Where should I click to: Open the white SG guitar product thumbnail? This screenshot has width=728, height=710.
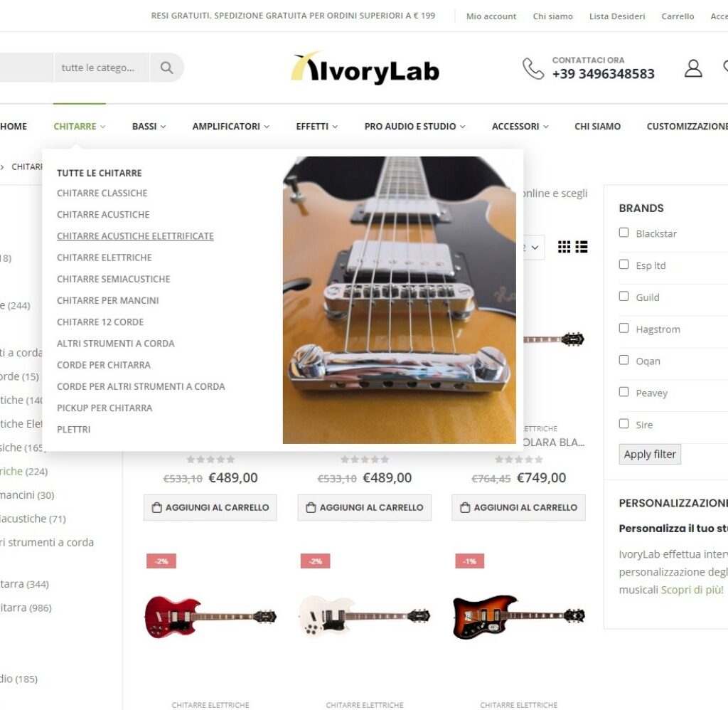pos(365,615)
